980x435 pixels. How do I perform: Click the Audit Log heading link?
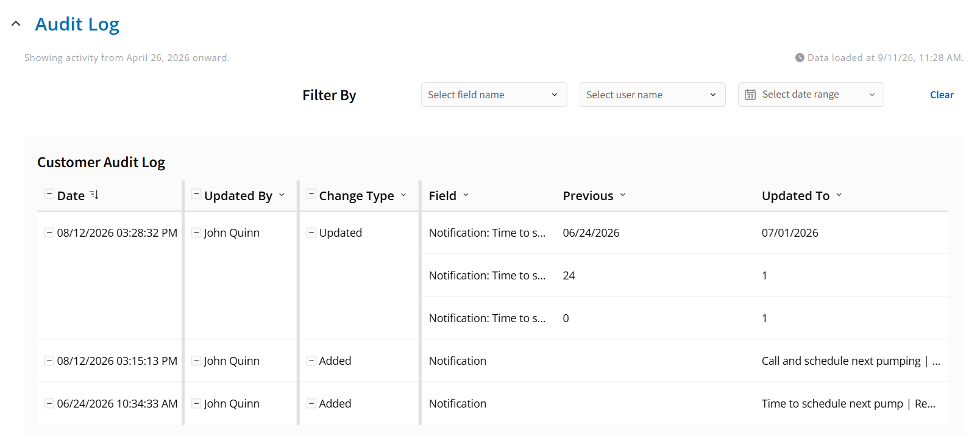[77, 24]
